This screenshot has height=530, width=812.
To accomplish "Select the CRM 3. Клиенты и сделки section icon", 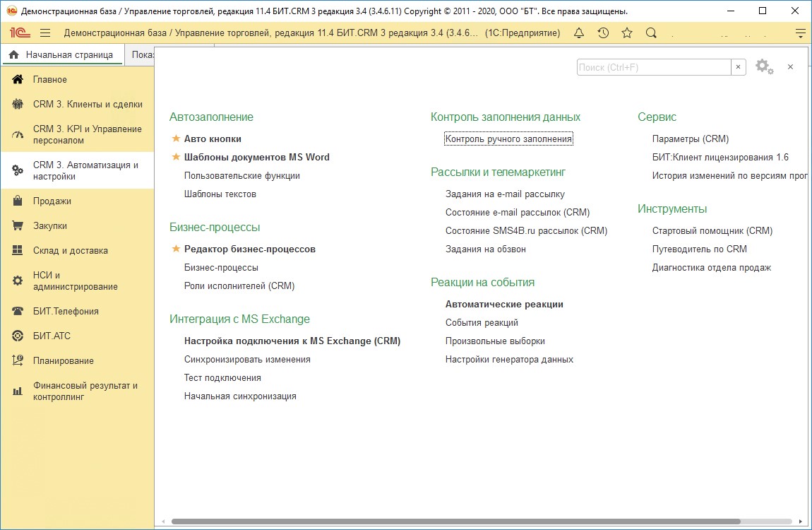I will (x=16, y=102).
